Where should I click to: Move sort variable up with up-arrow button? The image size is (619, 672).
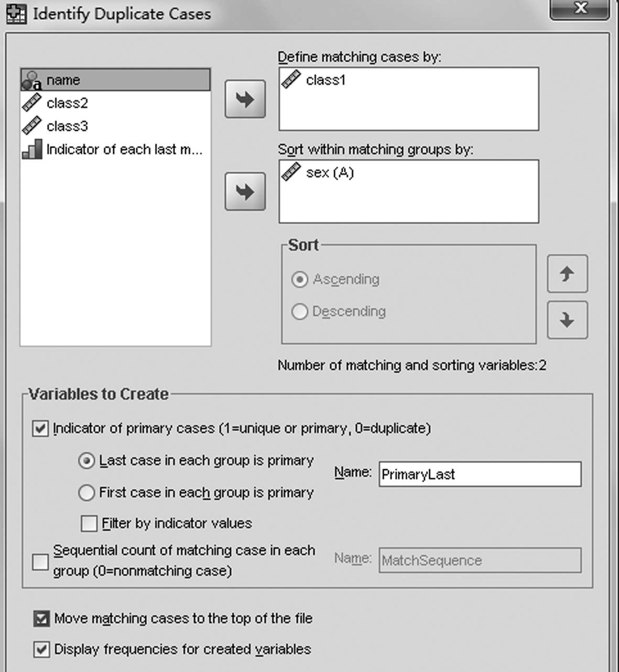click(x=567, y=274)
